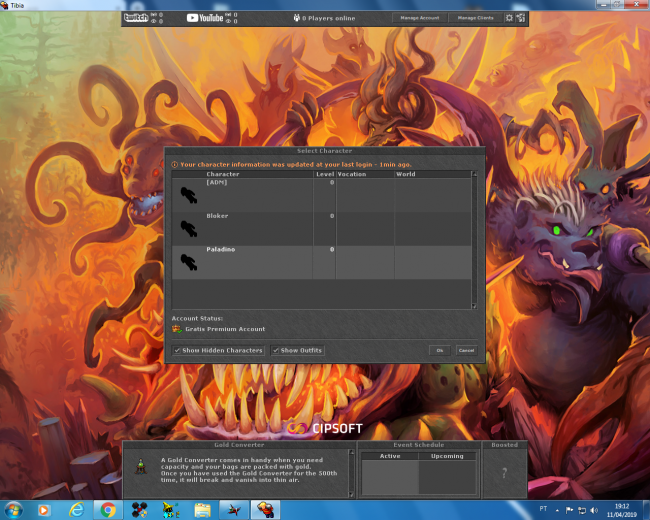Click the Paladino character outfit silhouette
This screenshot has width=650, height=520.
(189, 262)
